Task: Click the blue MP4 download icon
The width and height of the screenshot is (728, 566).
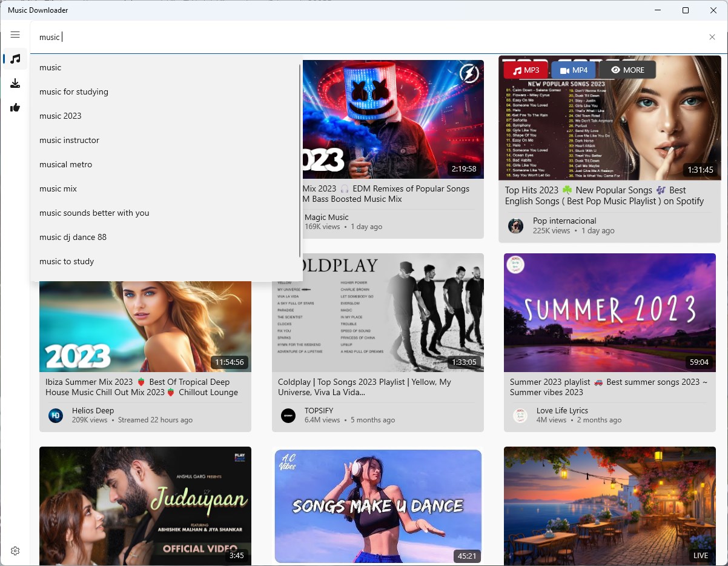Action: [x=573, y=70]
